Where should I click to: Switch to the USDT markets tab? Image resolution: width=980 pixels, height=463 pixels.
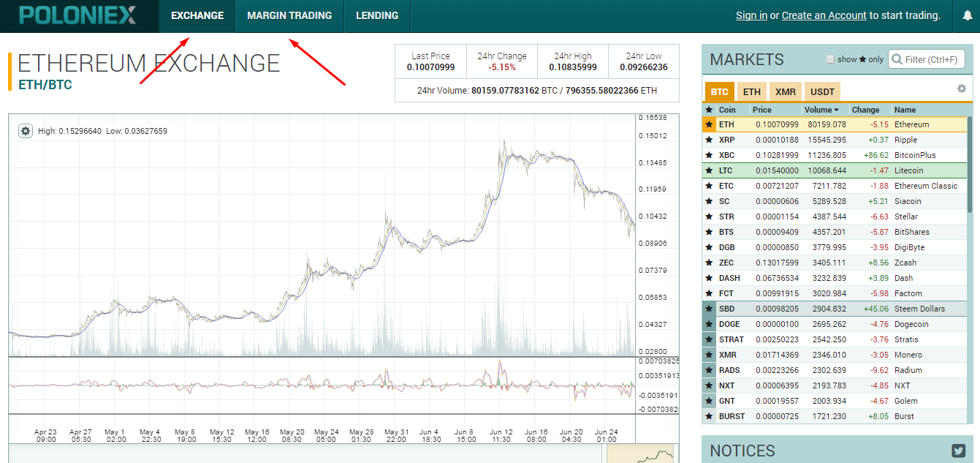coord(822,91)
